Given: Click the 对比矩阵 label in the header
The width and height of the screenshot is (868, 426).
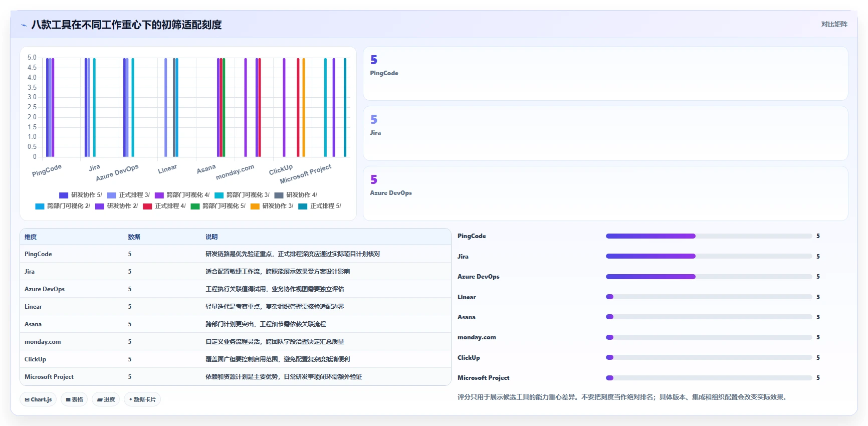Looking at the screenshot, I should tap(834, 24).
